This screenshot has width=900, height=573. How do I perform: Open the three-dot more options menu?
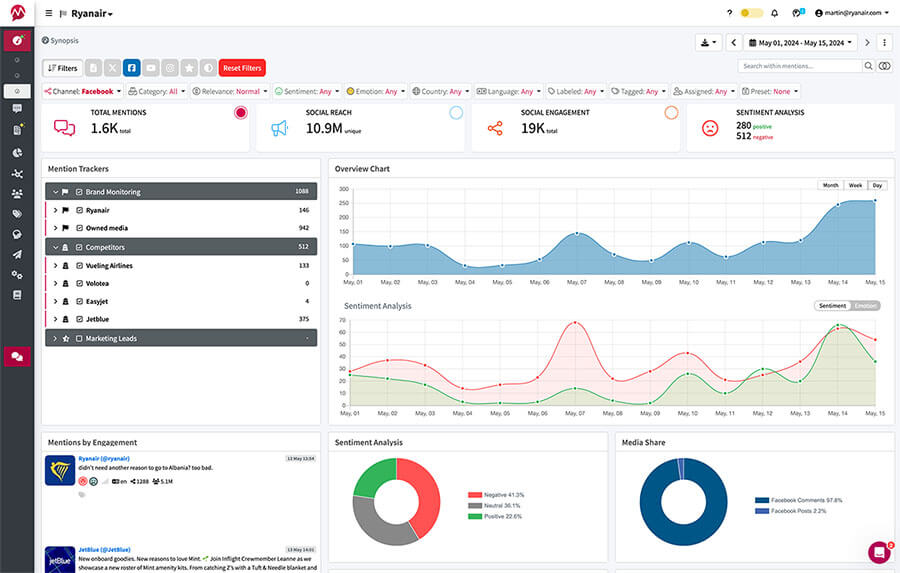885,42
